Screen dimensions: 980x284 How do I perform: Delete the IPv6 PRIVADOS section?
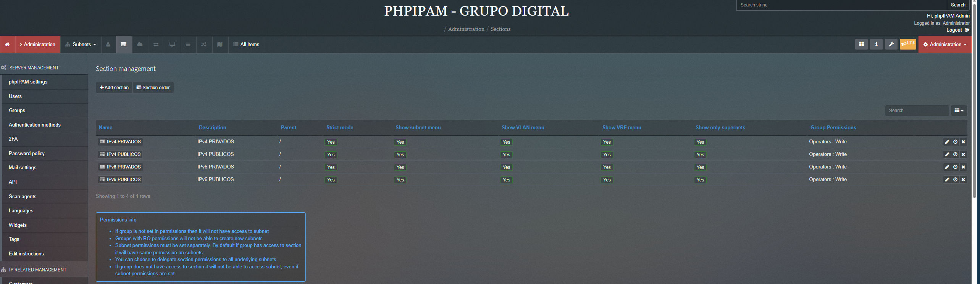click(x=963, y=167)
